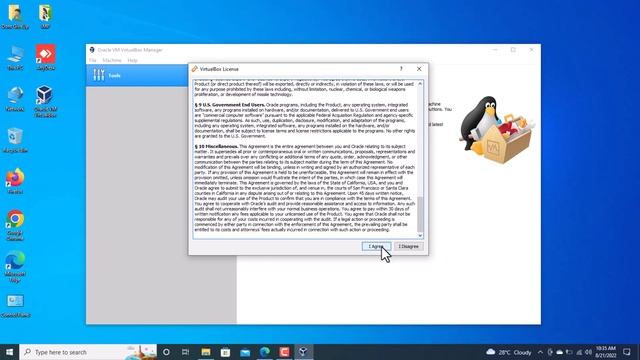This screenshot has height=360, width=640.
Task: Open Cortana from the taskbar
Action: click(166, 352)
